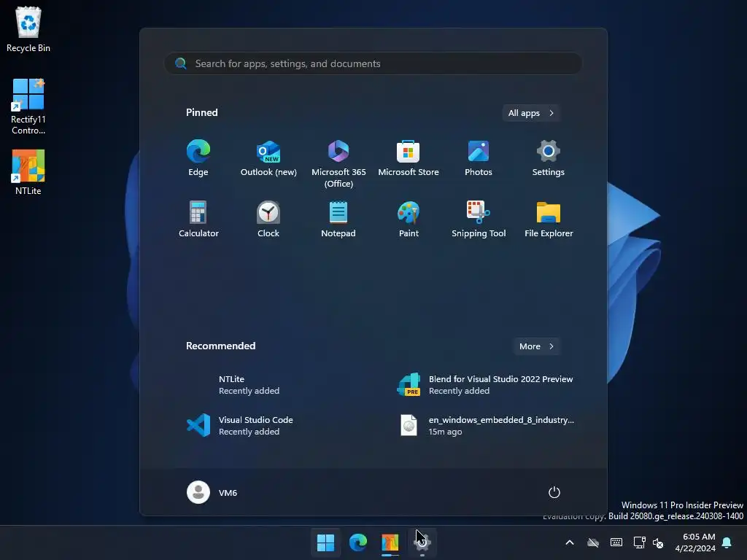The image size is (747, 560).
Task: Launch Outlook (new) pinned app
Action: pyautogui.click(x=268, y=159)
